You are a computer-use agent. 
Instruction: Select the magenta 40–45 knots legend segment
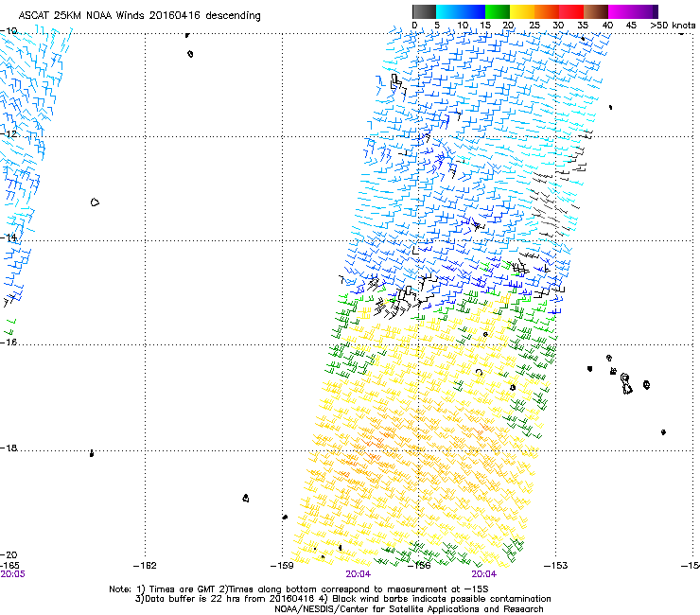pyautogui.click(x=621, y=11)
